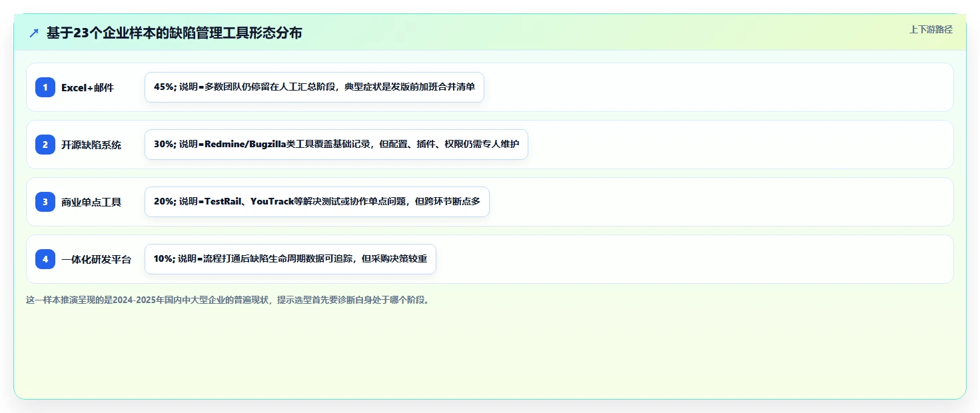This screenshot has width=980, height=413.
Task: Click the number 2 badge for 开源缺陷系统
Action: click(45, 145)
